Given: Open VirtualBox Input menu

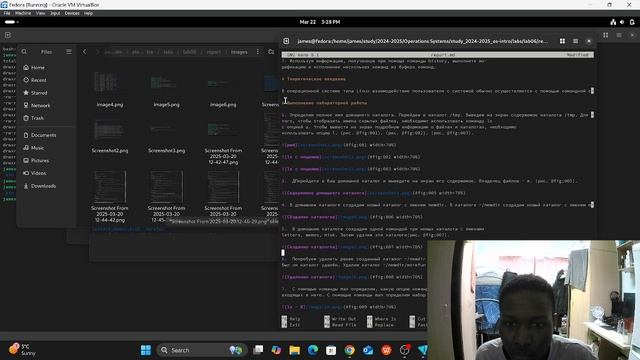Looking at the screenshot, I should 55,13.
